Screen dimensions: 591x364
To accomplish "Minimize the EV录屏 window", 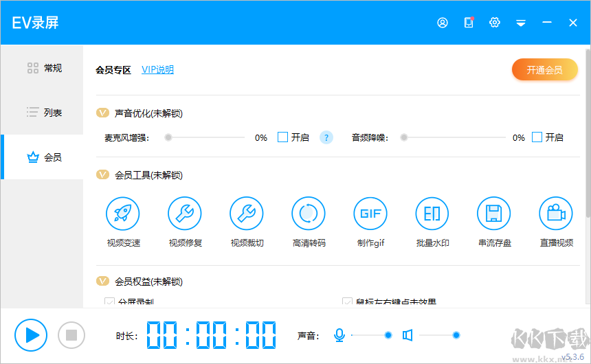I will (x=547, y=23).
